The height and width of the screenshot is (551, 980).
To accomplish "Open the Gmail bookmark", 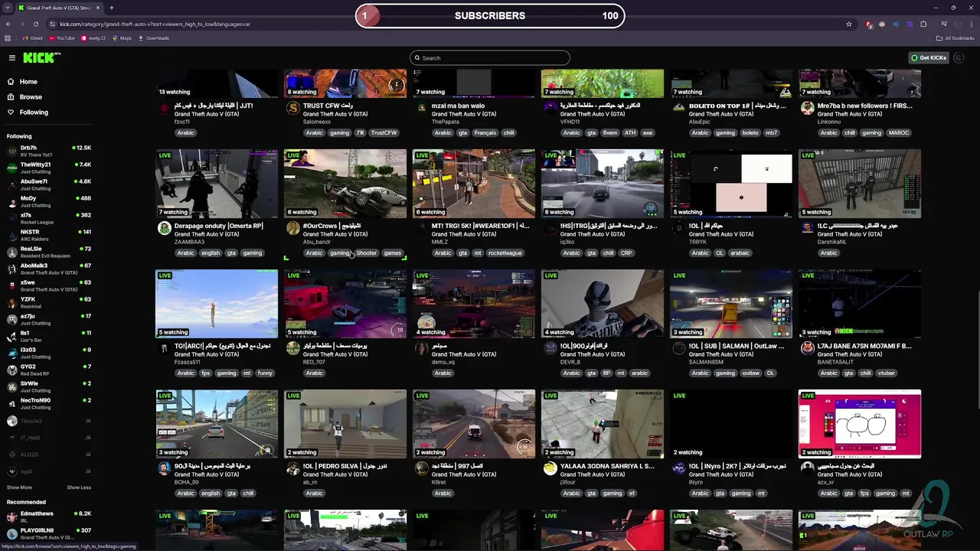I will point(33,38).
